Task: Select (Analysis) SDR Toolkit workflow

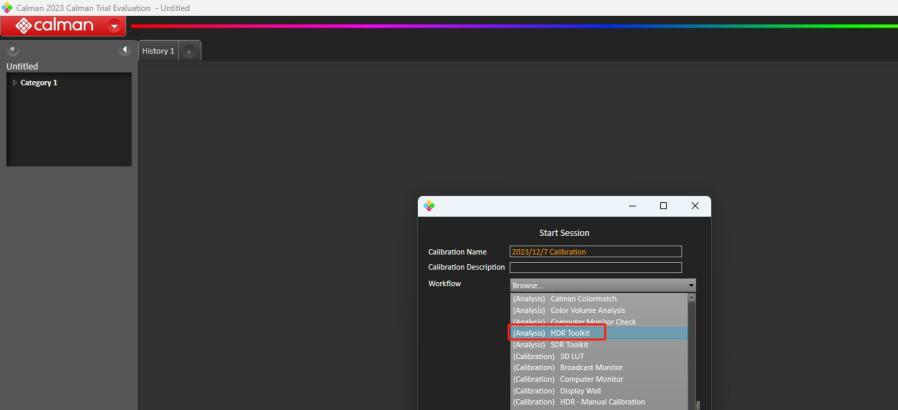Action: [x=599, y=345]
